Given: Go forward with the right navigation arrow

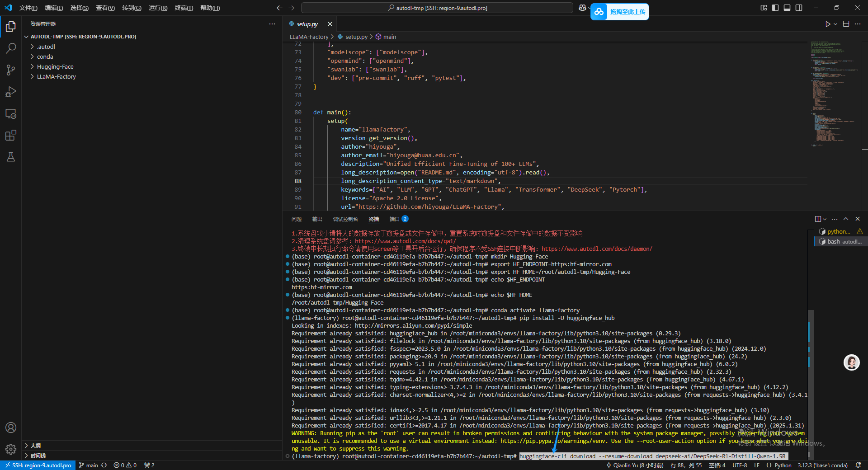Looking at the screenshot, I should click(x=291, y=8).
